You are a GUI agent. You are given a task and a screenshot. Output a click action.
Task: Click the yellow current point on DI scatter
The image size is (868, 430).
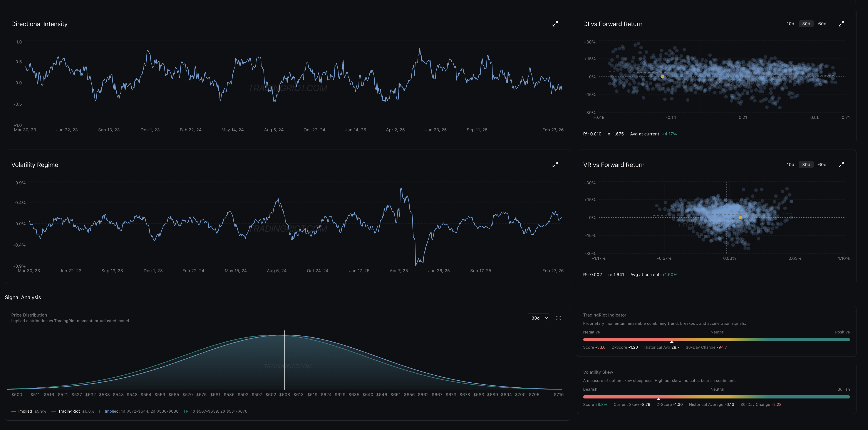[662, 77]
